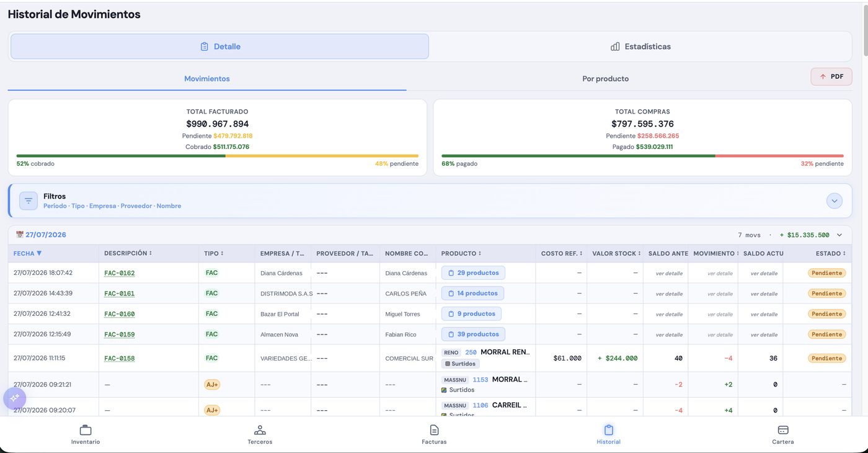Switch to the Estadísticas tab
This screenshot has height=453, width=868.
point(640,47)
